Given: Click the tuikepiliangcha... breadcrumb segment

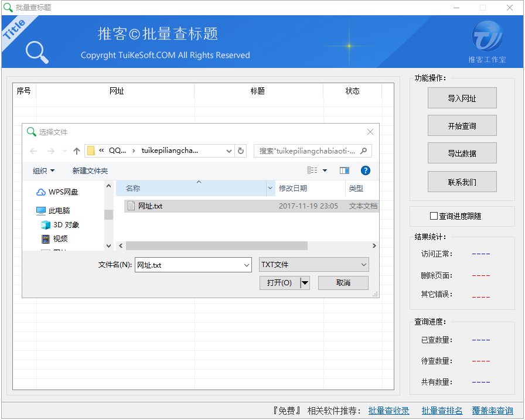Looking at the screenshot, I should click(170, 151).
